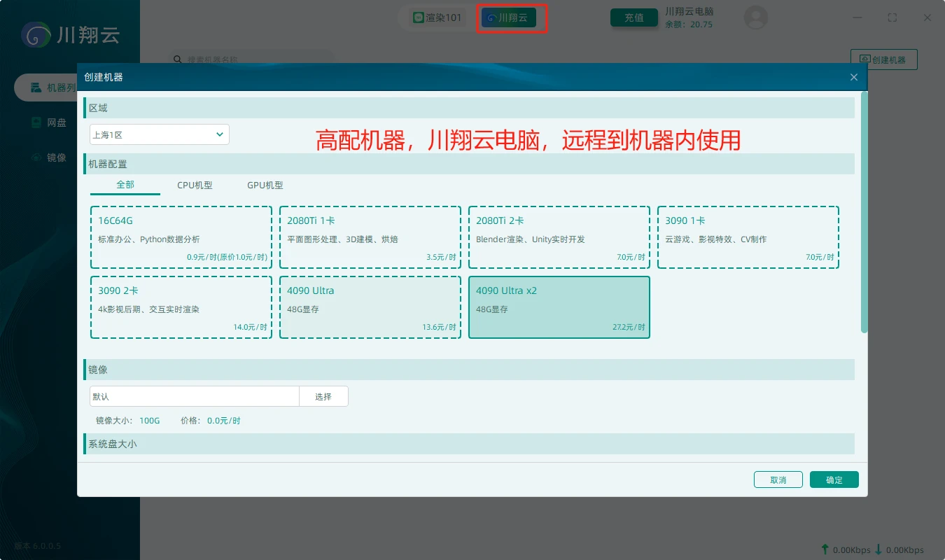Open 机器列表 in sidebar
Image resolution: width=945 pixels, height=560 pixels.
click(x=45, y=87)
